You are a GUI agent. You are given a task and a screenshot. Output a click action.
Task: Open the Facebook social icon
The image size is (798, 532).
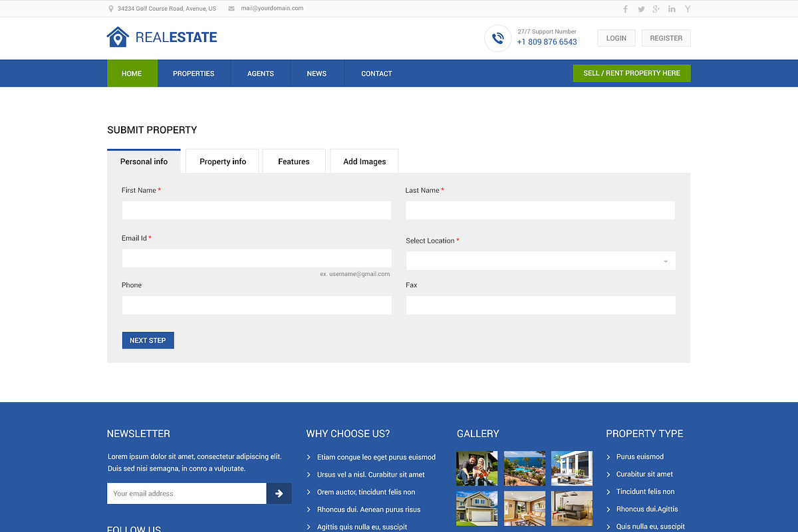coord(625,9)
